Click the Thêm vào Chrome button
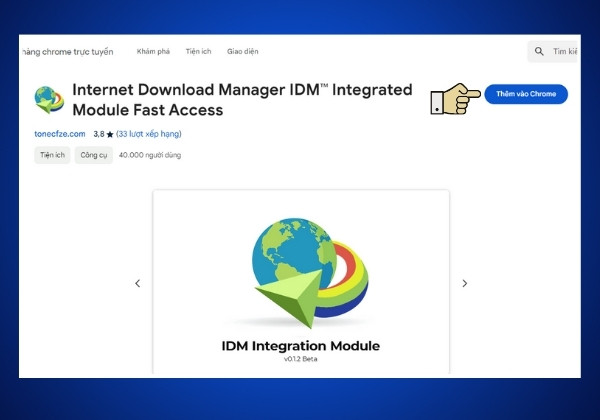The width and height of the screenshot is (600, 420). click(x=526, y=94)
